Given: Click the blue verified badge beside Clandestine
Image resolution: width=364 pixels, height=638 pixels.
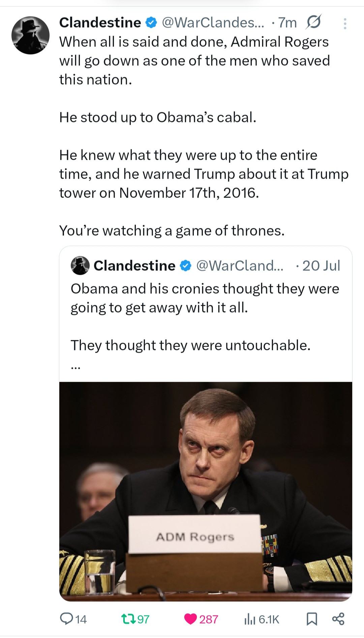Looking at the screenshot, I should point(151,23).
